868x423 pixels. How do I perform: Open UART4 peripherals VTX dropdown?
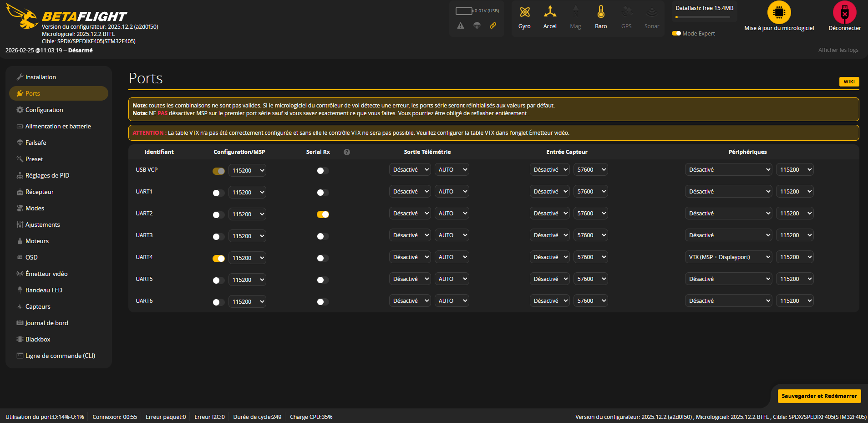(x=728, y=257)
